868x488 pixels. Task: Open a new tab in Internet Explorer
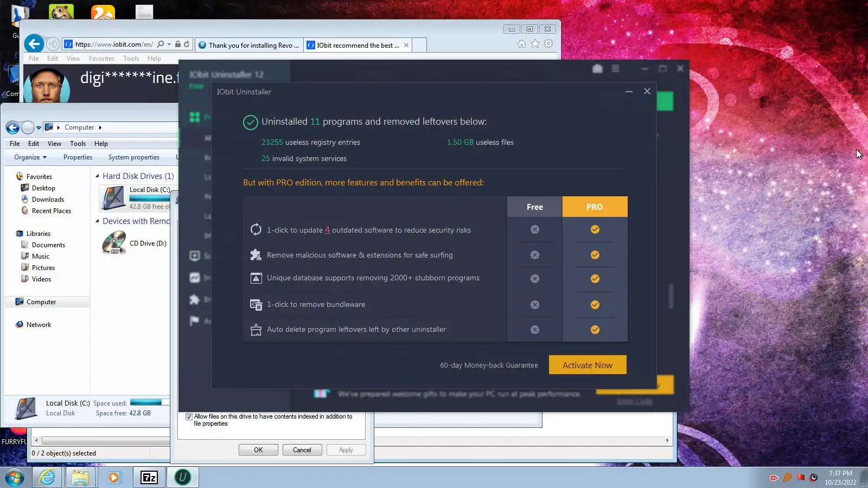point(419,45)
